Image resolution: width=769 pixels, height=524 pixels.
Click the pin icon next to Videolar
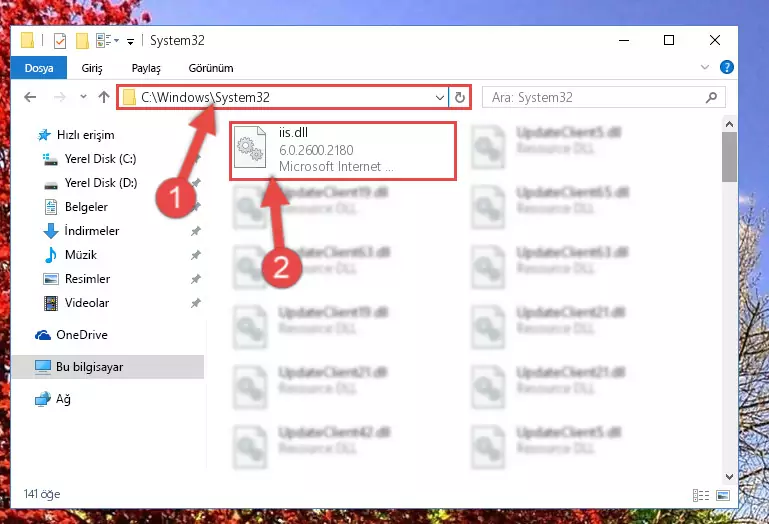tap(196, 303)
